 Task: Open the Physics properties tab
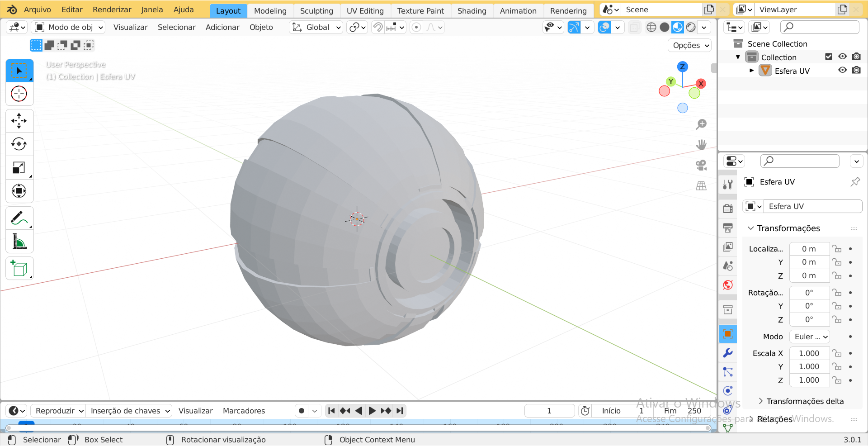coord(728,391)
